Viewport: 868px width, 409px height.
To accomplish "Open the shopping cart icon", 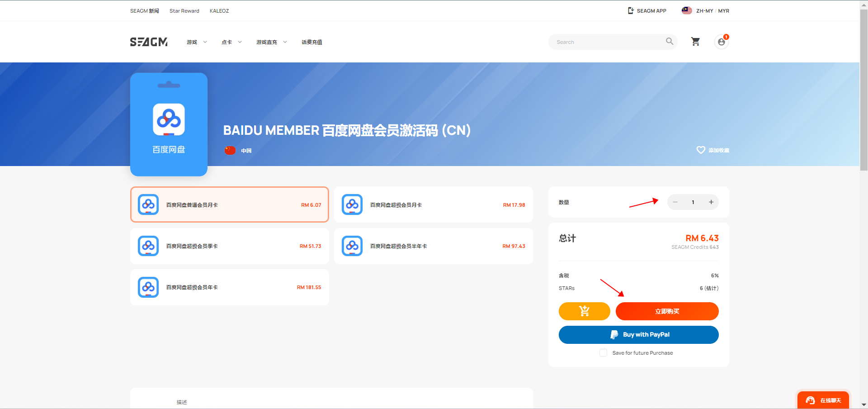I will point(695,42).
